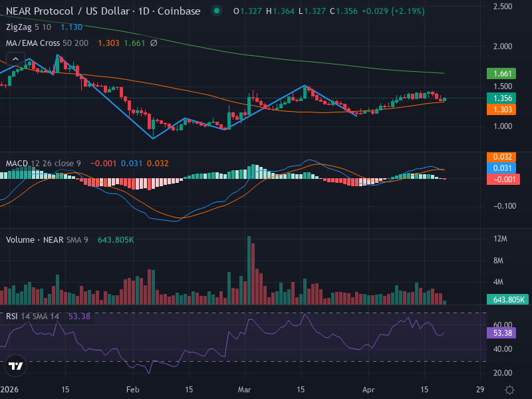
Task: Select the NEAR Protocol / US Dollar title
Action: coord(103,11)
